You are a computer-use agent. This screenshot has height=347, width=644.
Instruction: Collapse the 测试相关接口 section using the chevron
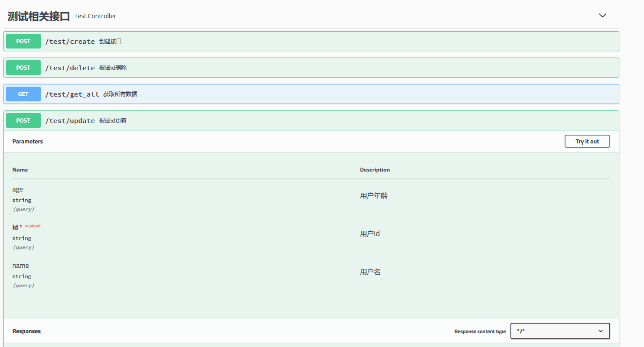click(602, 16)
